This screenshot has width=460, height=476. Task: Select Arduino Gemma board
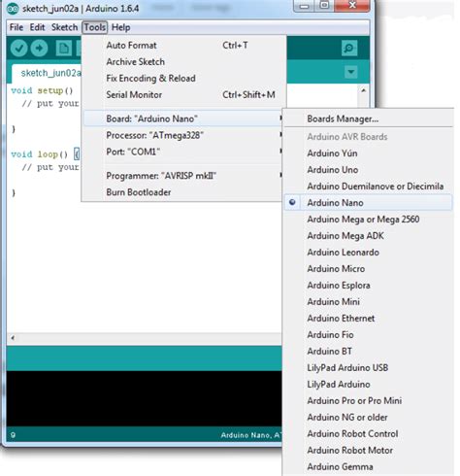(x=368, y=467)
